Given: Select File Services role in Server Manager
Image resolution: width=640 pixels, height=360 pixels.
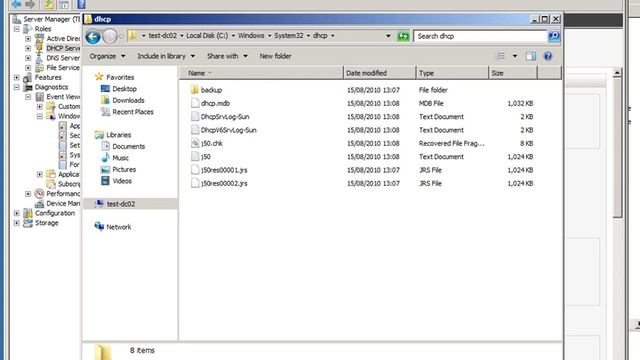Looking at the screenshot, I should (63, 67).
